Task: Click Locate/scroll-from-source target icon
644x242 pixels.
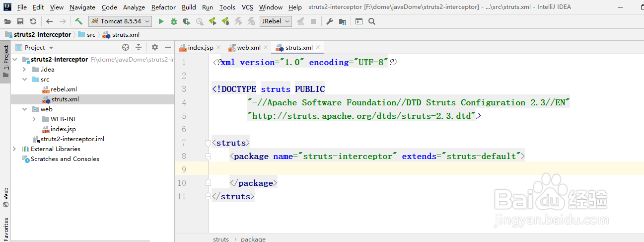Action: [126, 47]
